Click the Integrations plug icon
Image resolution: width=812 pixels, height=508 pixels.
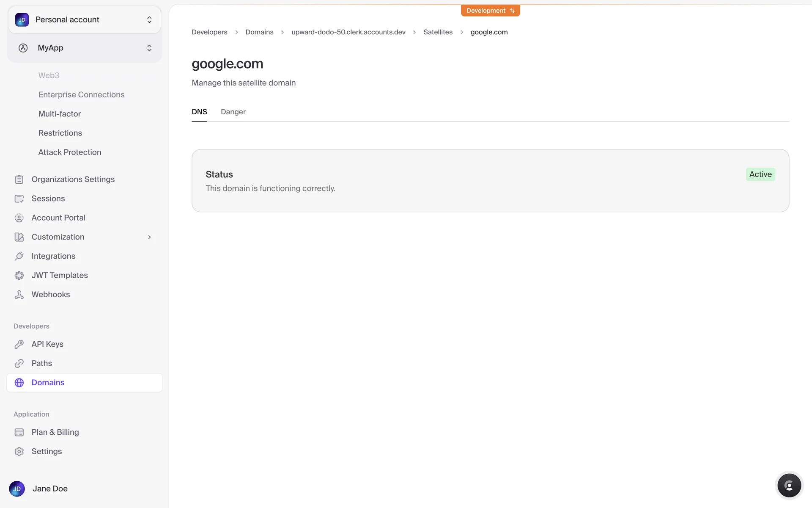[19, 256]
